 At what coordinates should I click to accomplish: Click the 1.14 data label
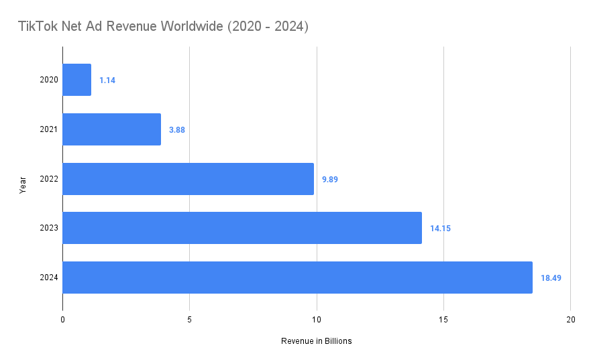pyautogui.click(x=107, y=80)
